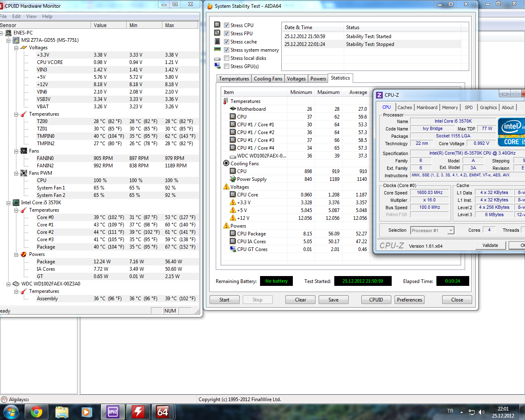This screenshot has height=420, width=525.
Task: Click the Stress FPU icon
Action: point(217,33)
